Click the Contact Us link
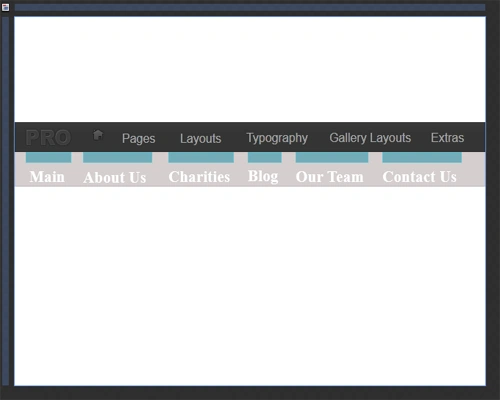500x400 pixels. pyautogui.click(x=419, y=177)
